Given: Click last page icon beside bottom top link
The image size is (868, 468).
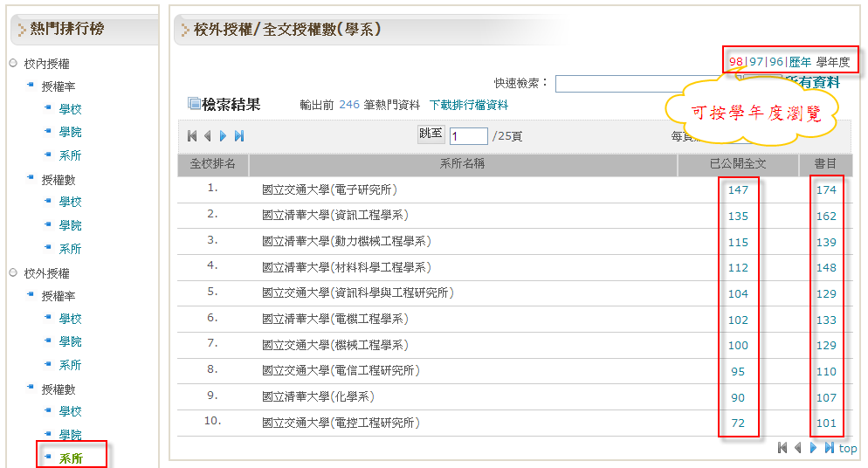Looking at the screenshot, I should [x=830, y=448].
